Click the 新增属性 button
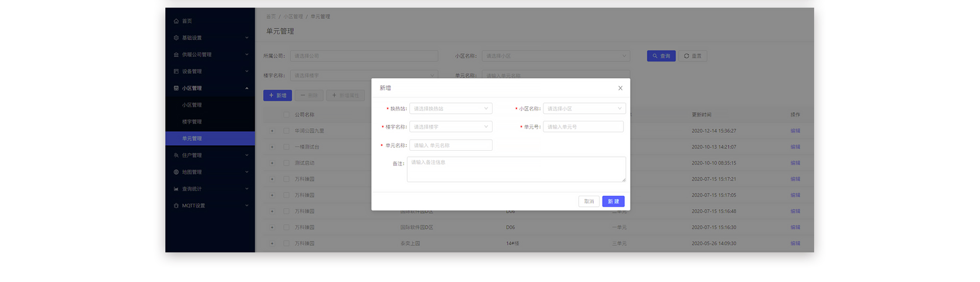Screen dimensions: 980x282 point(346,96)
